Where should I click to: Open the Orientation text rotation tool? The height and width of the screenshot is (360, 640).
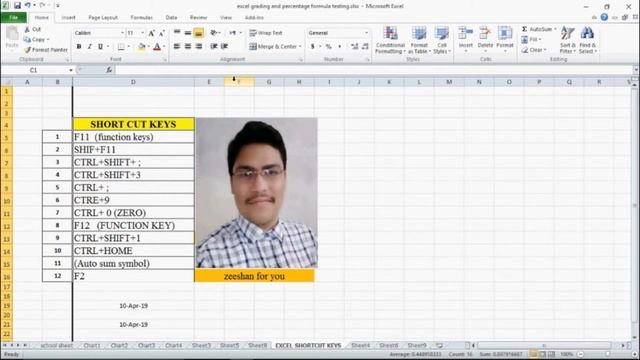[x=213, y=33]
